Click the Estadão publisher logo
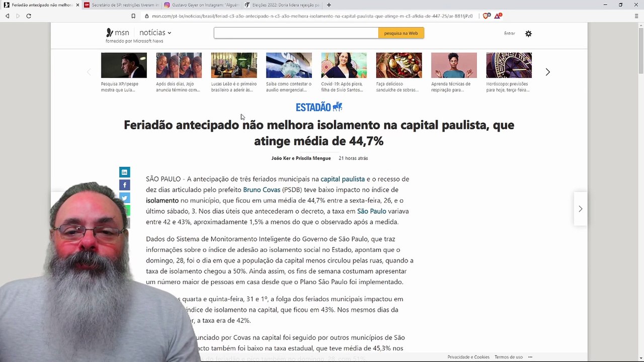The width and height of the screenshot is (644, 362). tap(319, 107)
